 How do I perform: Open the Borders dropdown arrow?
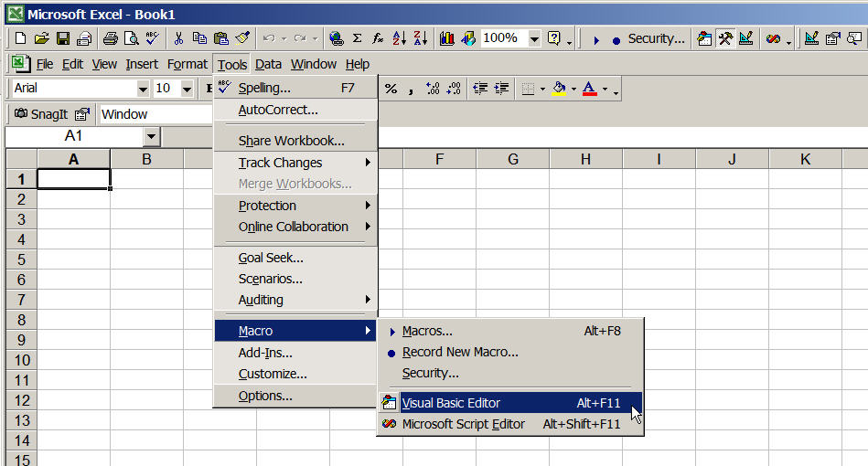[x=542, y=89]
